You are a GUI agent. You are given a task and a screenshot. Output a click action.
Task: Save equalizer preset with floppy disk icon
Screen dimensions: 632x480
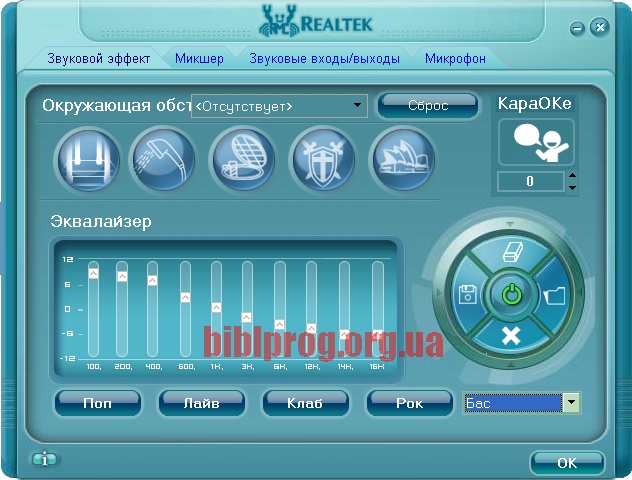467,295
